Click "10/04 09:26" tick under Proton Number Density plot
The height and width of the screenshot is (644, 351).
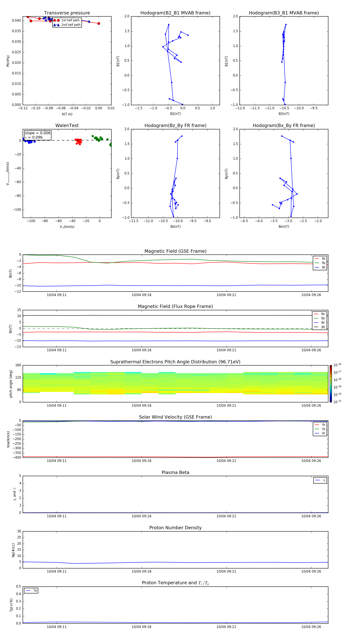[x=311, y=571]
